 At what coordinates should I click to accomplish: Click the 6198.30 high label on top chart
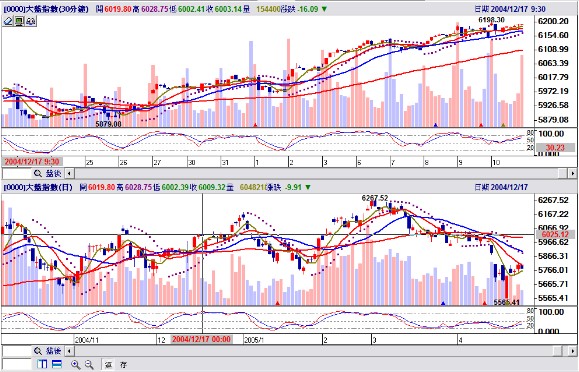pyautogui.click(x=491, y=20)
